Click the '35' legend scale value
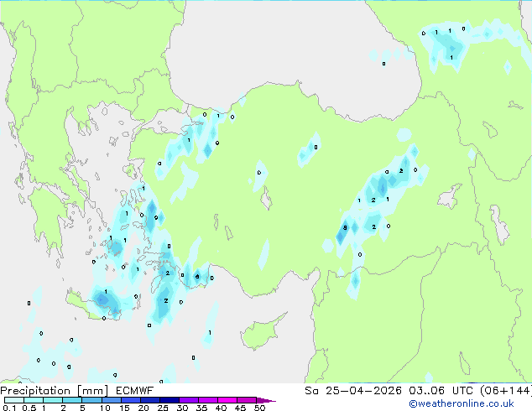The image size is (532, 411). click(201, 408)
